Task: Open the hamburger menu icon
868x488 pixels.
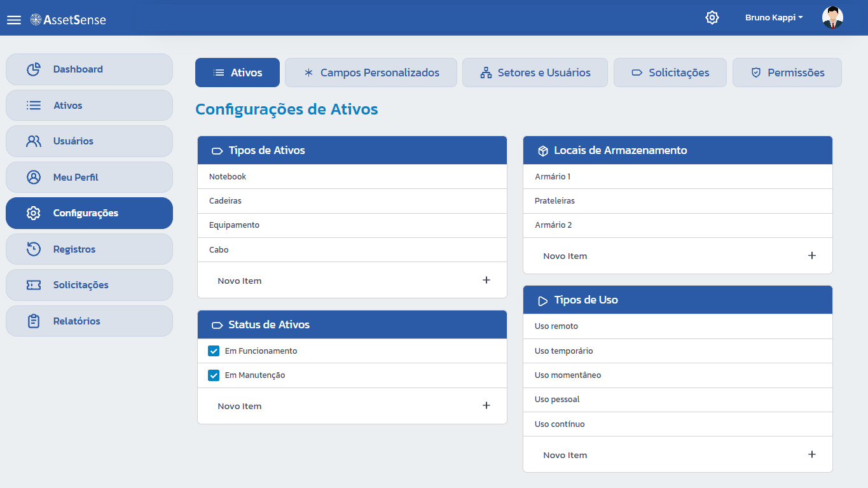Action: [x=14, y=20]
